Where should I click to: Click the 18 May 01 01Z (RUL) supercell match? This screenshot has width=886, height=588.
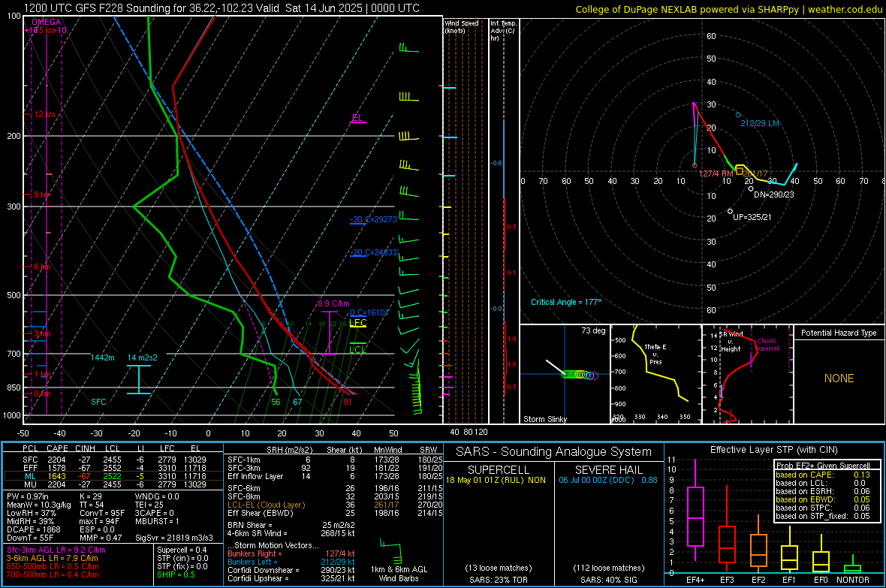(496, 480)
